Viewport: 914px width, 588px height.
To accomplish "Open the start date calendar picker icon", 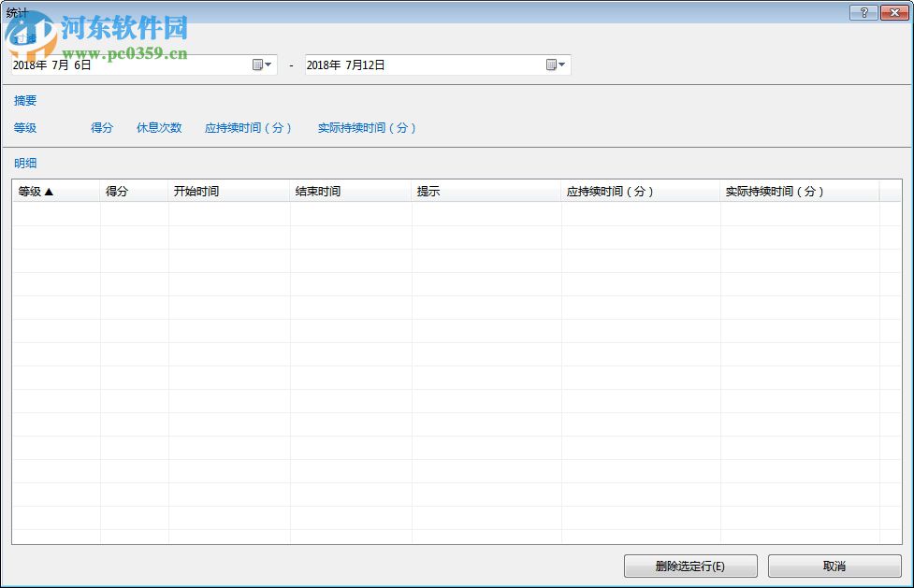I will (259, 65).
